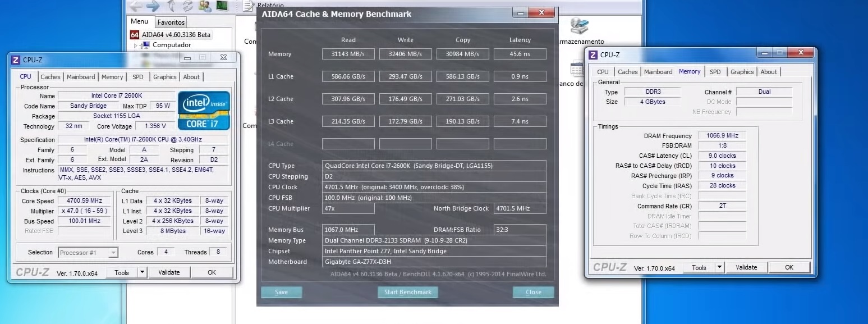Viewport: 868px width, 324px height.
Task: Click Validate button in right CPU-Z window
Action: click(x=747, y=267)
